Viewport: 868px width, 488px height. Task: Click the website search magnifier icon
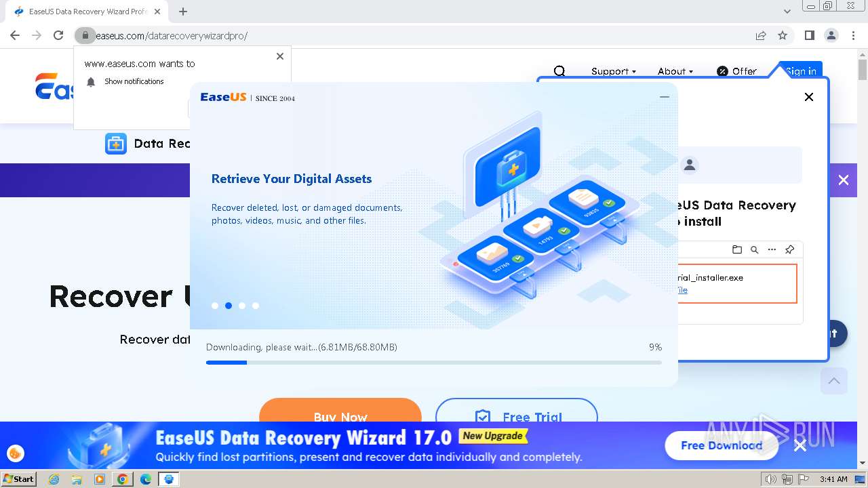point(559,71)
